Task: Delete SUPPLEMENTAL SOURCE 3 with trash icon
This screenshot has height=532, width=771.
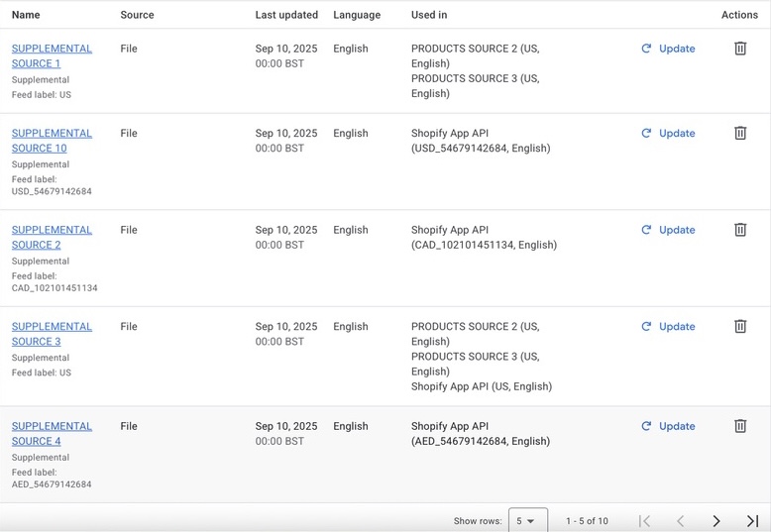Action: [x=740, y=326]
